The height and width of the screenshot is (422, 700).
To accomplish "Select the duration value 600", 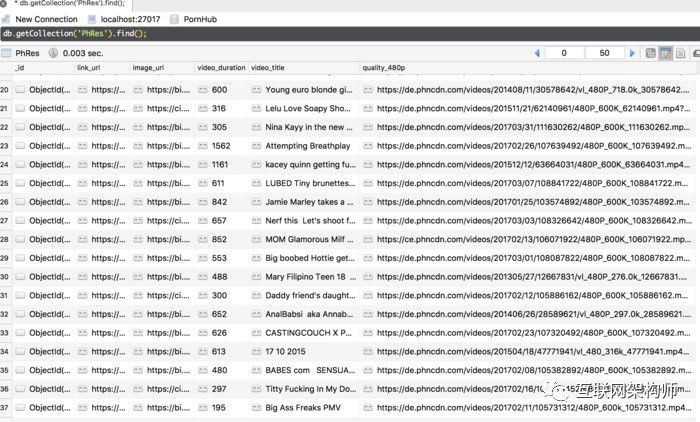I will pyautogui.click(x=219, y=90).
